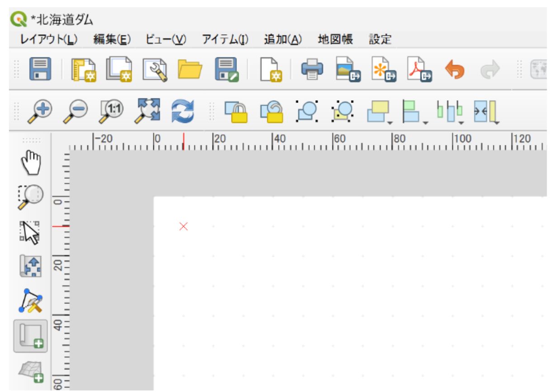The width and height of the screenshot is (557, 392).
Task: Undo the last change
Action: 454,70
